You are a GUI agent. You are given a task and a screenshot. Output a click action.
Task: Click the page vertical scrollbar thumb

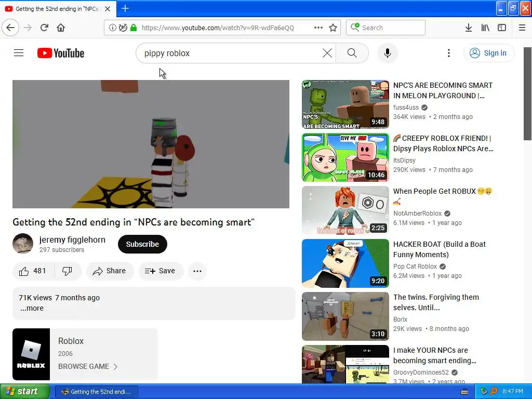point(527,94)
